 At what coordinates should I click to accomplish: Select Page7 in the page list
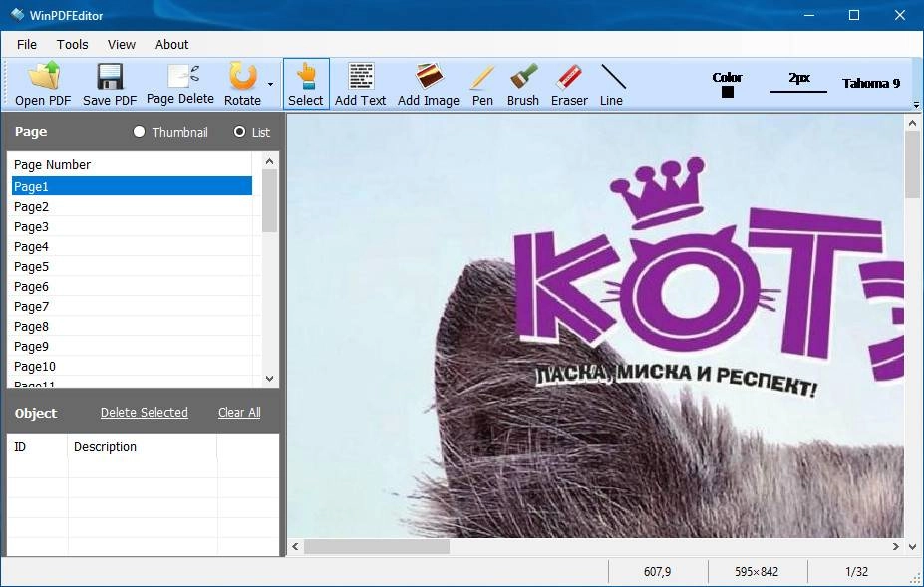pos(132,307)
